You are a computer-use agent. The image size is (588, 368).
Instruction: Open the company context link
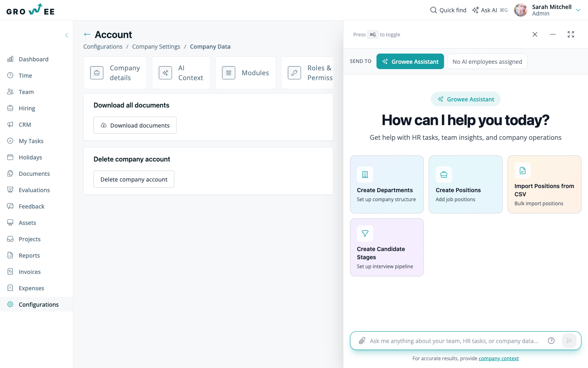(499, 359)
